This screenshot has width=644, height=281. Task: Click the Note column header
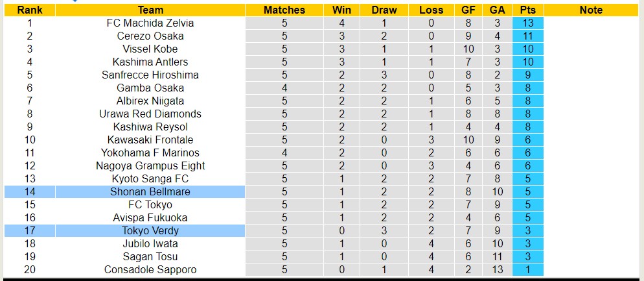(591, 10)
